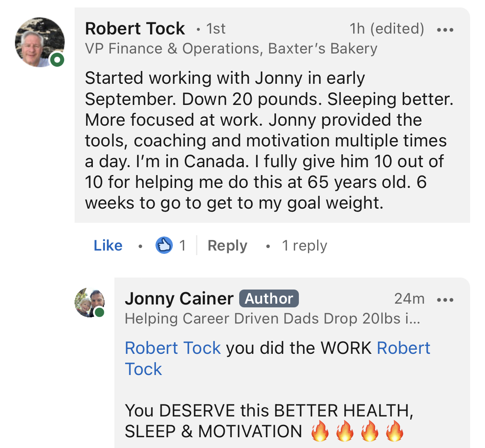Click the first fire emoji in Jonny's reply
Screen dimensions: 485x448
[x=320, y=431]
